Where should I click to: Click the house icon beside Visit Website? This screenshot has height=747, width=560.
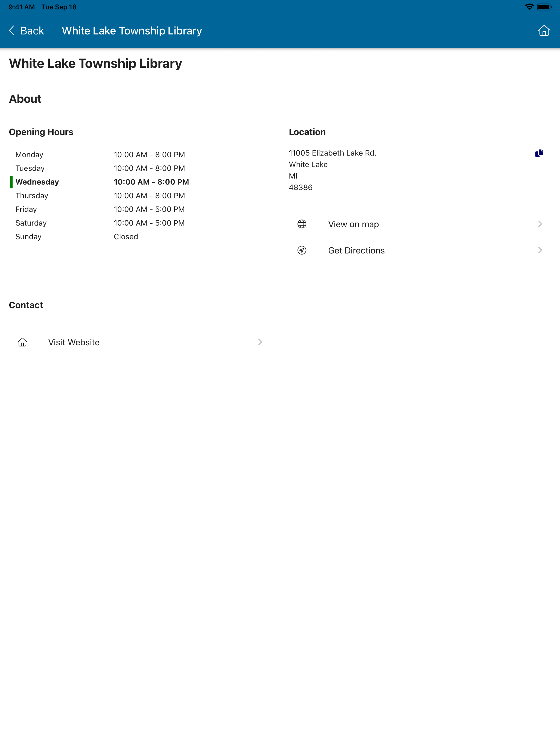click(22, 342)
